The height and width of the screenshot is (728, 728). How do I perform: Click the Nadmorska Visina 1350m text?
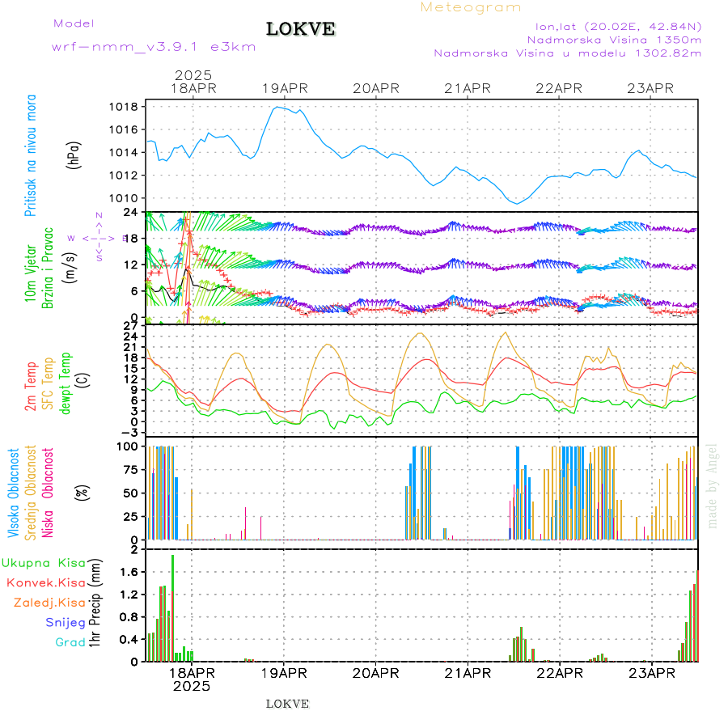[613, 40]
